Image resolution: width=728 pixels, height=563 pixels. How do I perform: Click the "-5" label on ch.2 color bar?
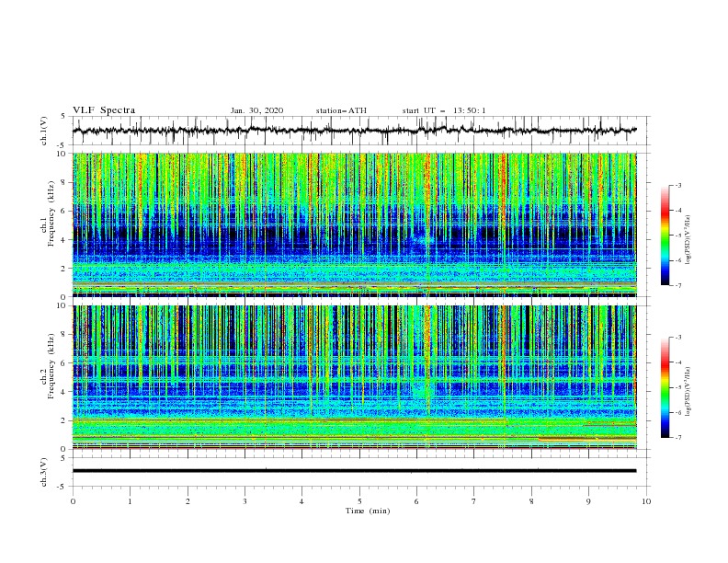point(678,387)
